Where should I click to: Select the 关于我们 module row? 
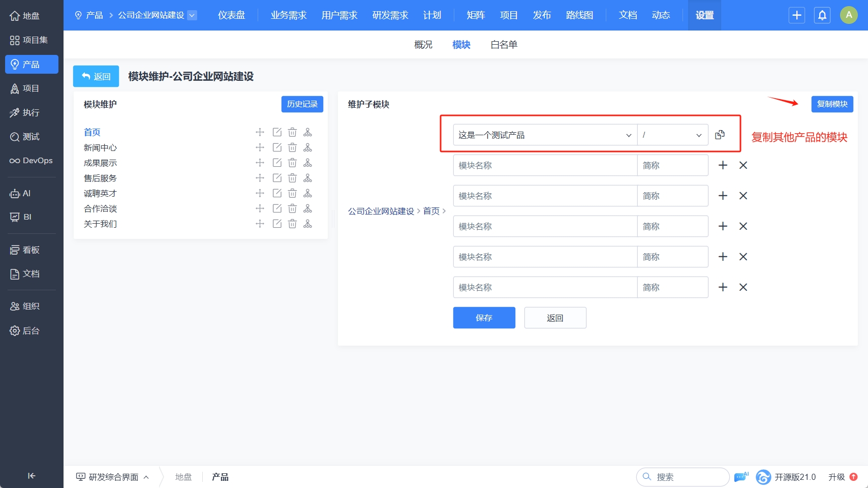[x=100, y=224]
